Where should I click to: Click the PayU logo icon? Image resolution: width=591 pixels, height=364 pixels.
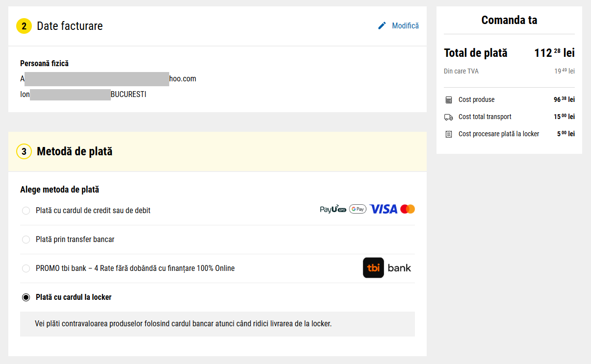coord(333,210)
